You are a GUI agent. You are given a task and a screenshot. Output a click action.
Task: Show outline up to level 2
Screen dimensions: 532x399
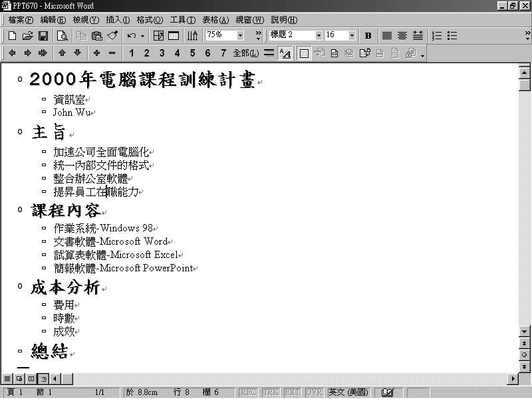tap(146, 53)
